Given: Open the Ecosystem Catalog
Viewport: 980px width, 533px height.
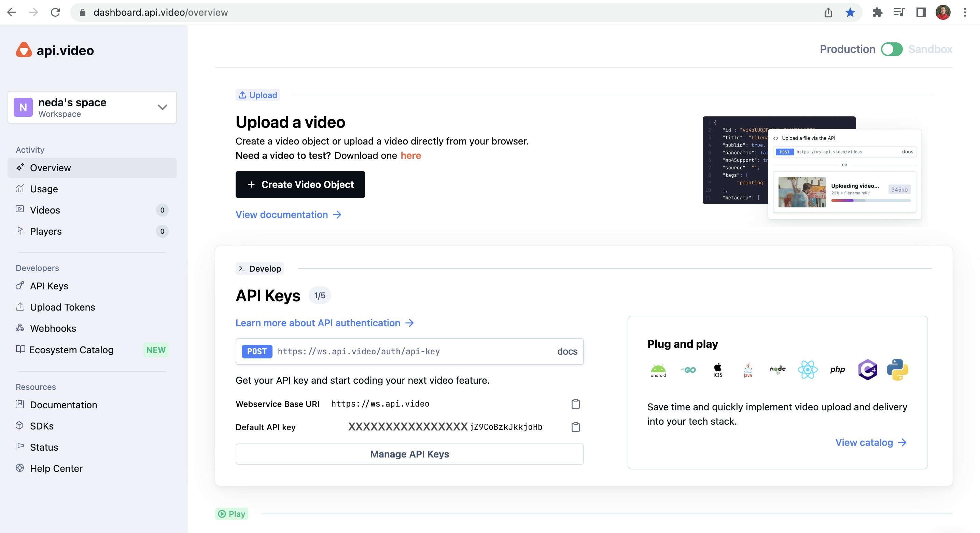Looking at the screenshot, I should coord(71,350).
